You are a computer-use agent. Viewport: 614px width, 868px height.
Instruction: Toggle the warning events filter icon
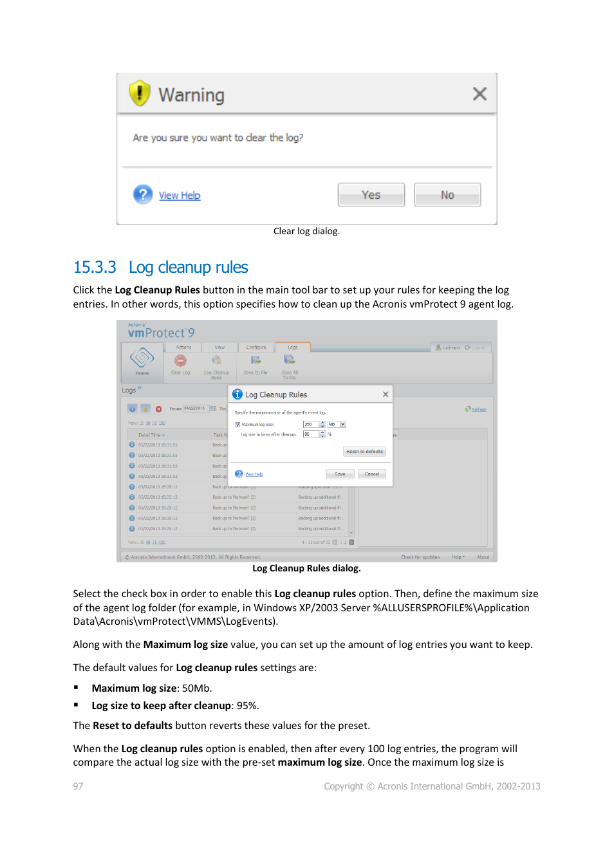145,409
